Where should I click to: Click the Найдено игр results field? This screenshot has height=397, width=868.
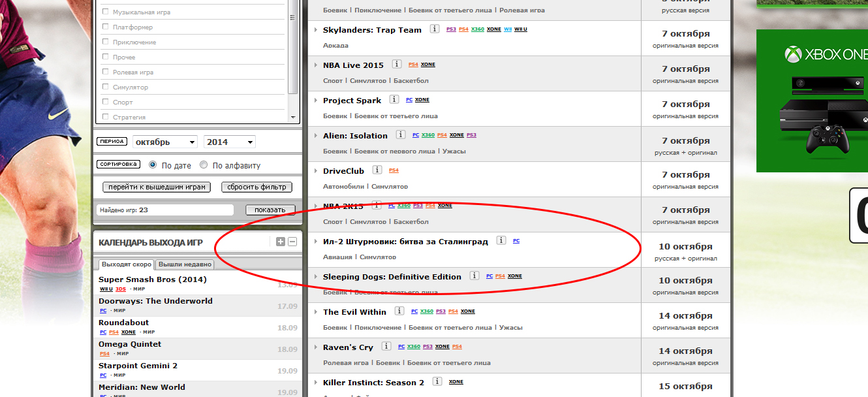164,210
